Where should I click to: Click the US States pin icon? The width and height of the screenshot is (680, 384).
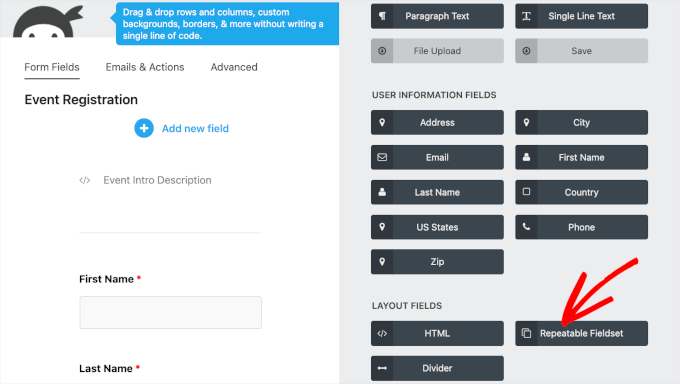[x=382, y=226]
